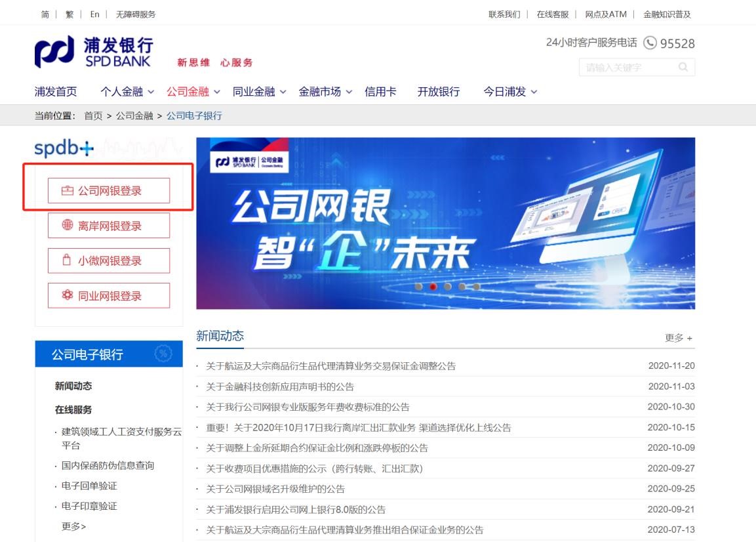Open 新闻动态 in the sidebar

point(73,386)
